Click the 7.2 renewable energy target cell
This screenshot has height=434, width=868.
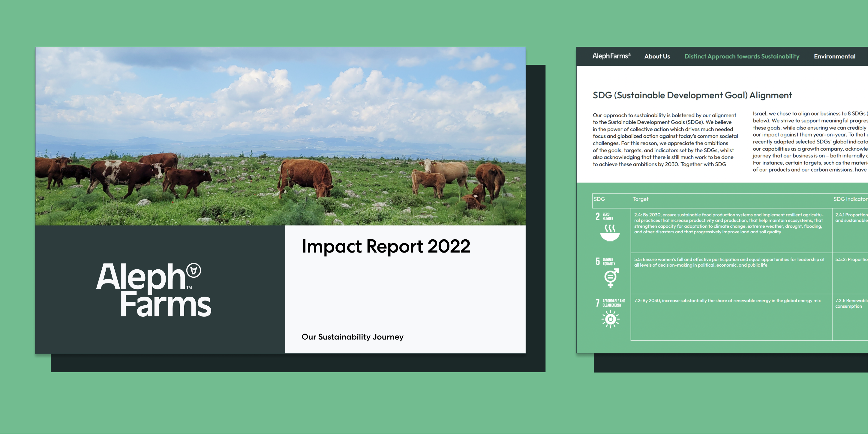(731, 317)
